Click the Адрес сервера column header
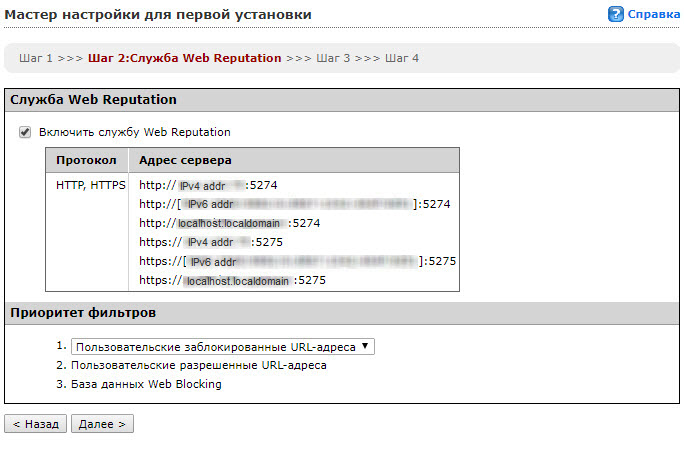This screenshot has height=460, width=684. point(185,160)
